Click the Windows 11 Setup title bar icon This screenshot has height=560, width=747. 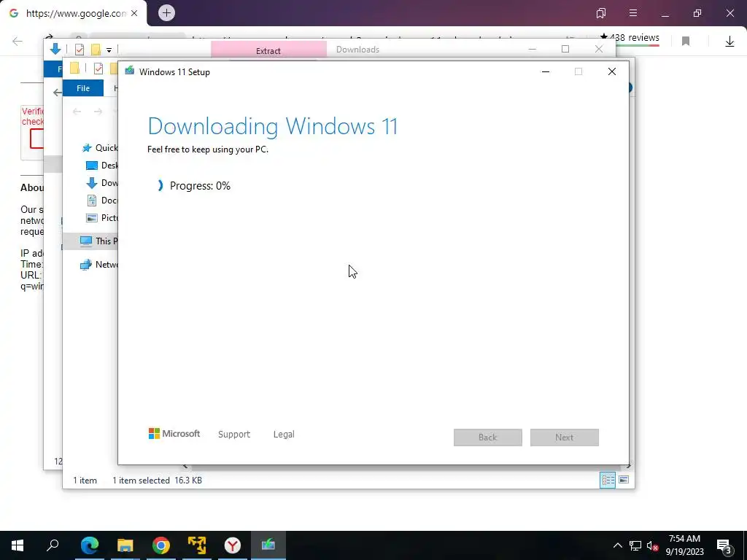pos(130,71)
